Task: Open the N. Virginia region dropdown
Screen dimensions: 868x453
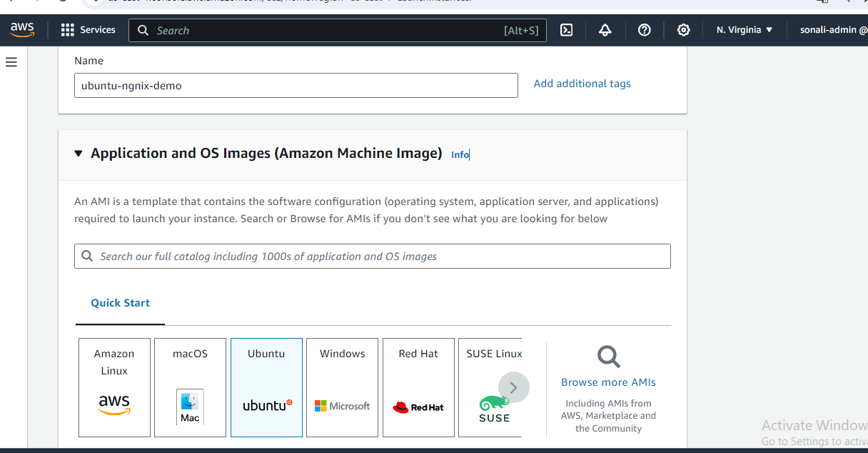Action: [744, 29]
